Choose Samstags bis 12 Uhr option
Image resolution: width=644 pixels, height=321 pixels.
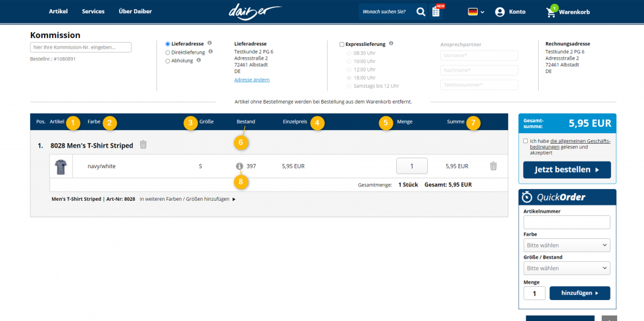pyautogui.click(x=349, y=86)
